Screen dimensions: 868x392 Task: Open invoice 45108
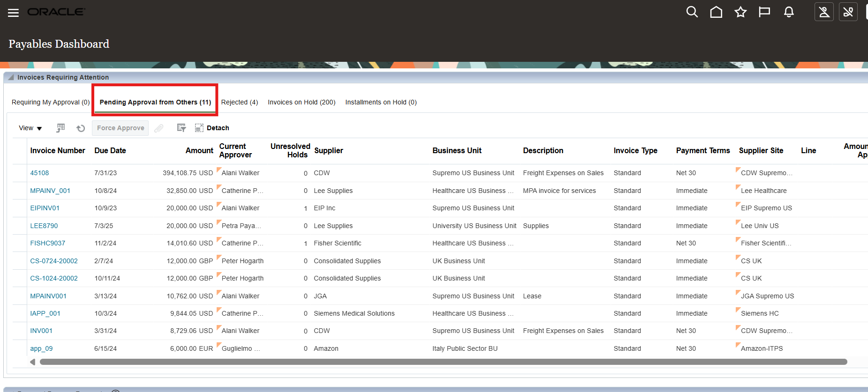click(39, 173)
